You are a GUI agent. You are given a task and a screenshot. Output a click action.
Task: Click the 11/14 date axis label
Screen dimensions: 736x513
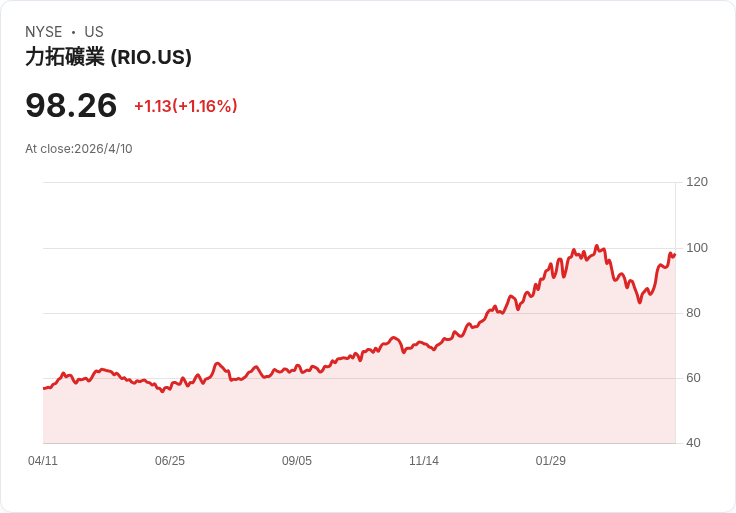point(424,461)
